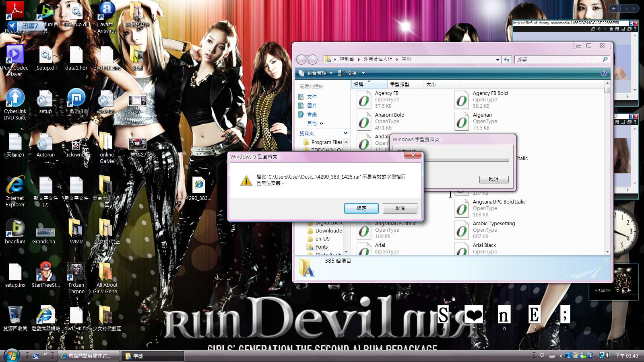
Task: Click the font installation progress bar
Action: click(467, 160)
